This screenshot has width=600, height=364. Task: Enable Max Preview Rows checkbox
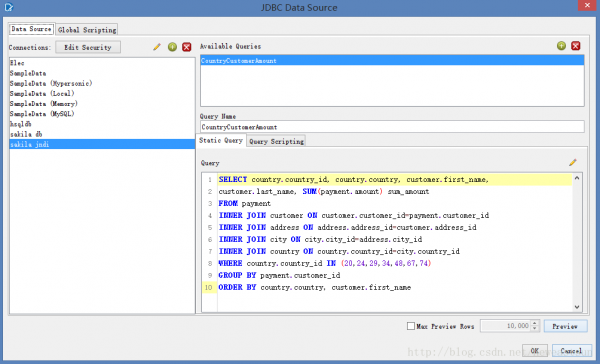pos(411,326)
